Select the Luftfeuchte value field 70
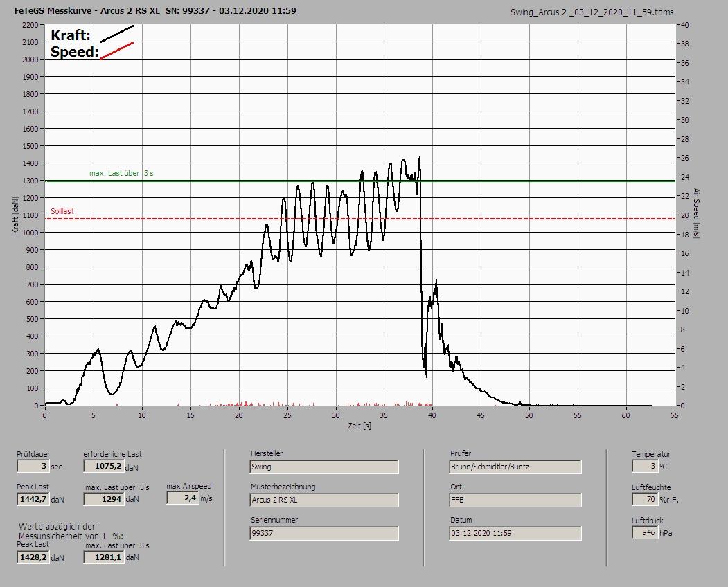This screenshot has width=728, height=587. click(x=645, y=499)
